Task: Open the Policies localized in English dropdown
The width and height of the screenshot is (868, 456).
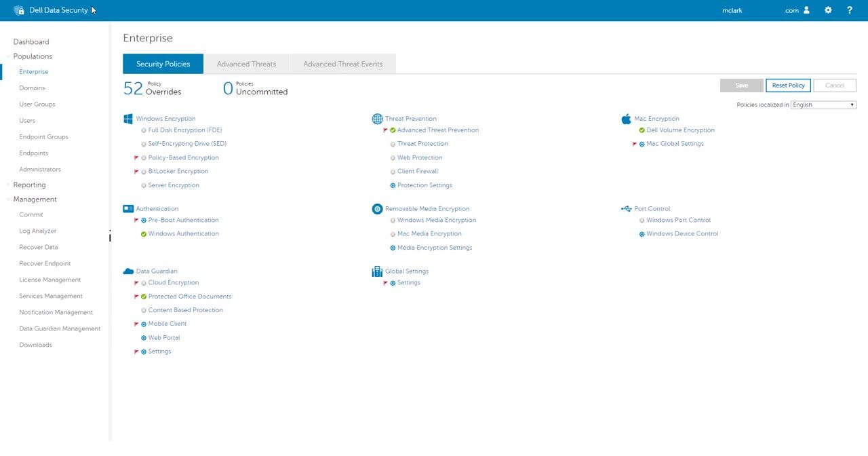Action: click(x=824, y=105)
